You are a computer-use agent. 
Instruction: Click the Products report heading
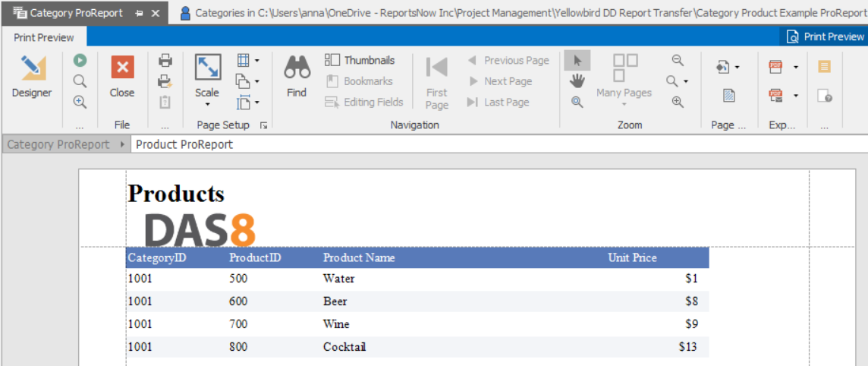(176, 193)
